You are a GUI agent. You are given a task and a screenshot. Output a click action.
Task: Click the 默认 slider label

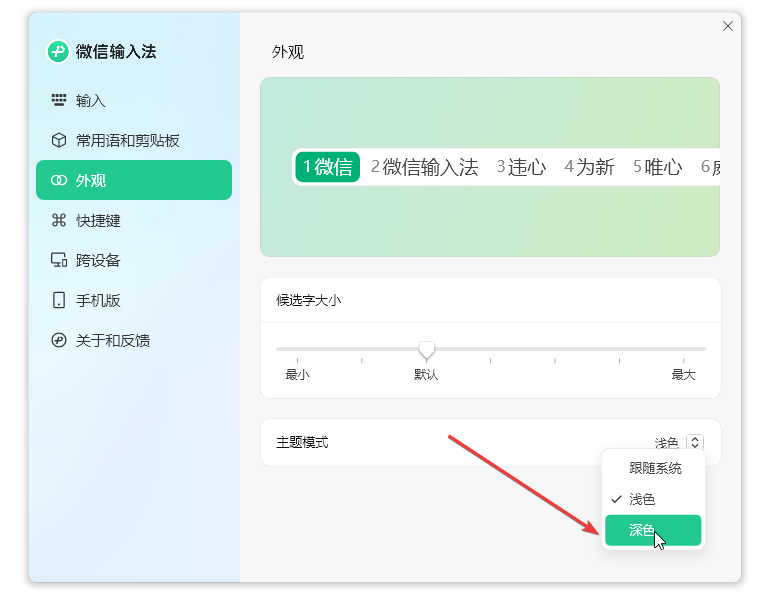[x=426, y=375]
